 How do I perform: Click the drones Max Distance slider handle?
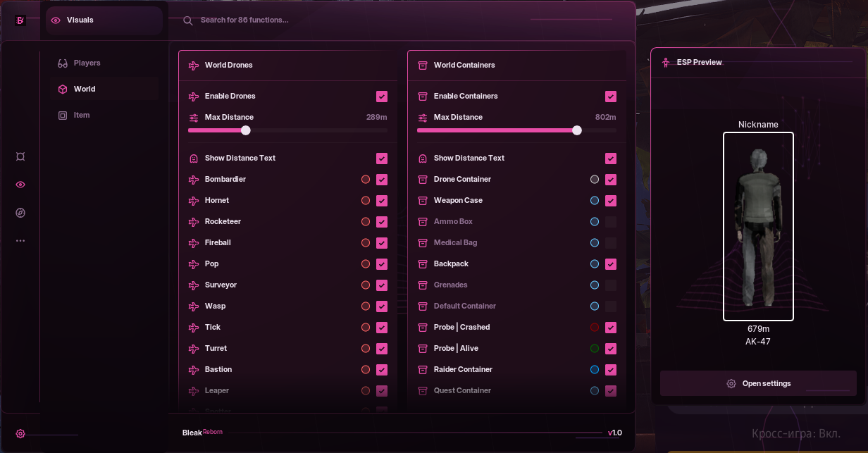[246, 130]
